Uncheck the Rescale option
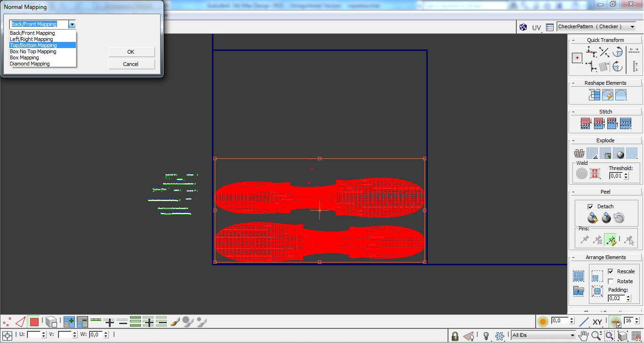Screen dimensions: 644x343 [611, 271]
